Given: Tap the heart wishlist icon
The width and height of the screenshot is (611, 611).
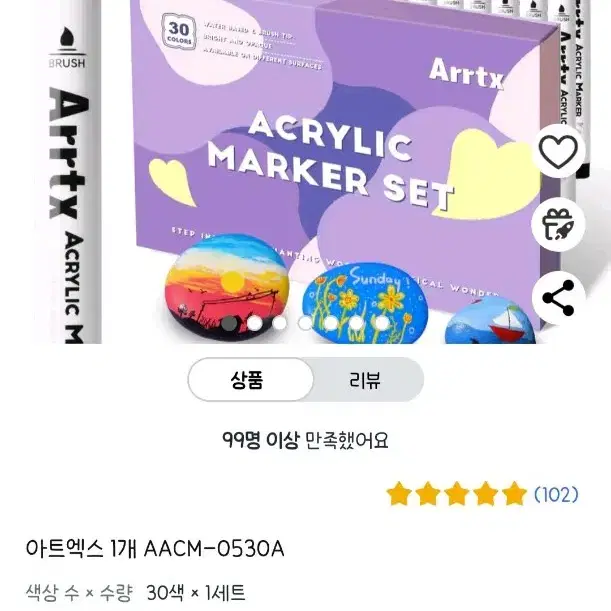Looking at the screenshot, I should (558, 152).
